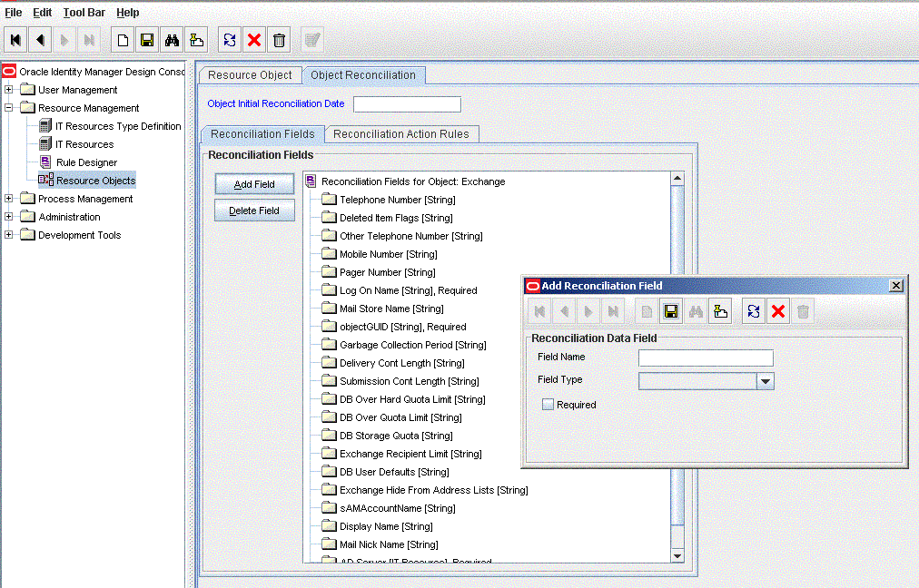Click folder icon beside Telephone Number field
Viewport: 919px width, 588px height.
330,199
